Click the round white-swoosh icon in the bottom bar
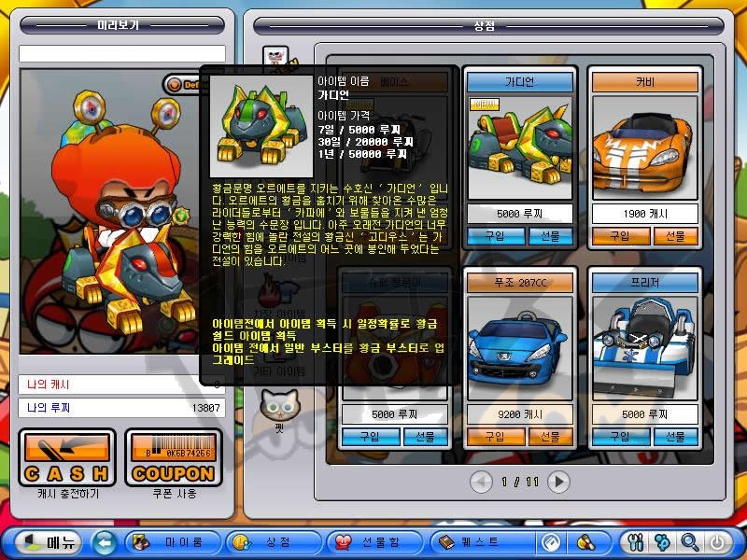The height and width of the screenshot is (560, 747). [x=551, y=542]
